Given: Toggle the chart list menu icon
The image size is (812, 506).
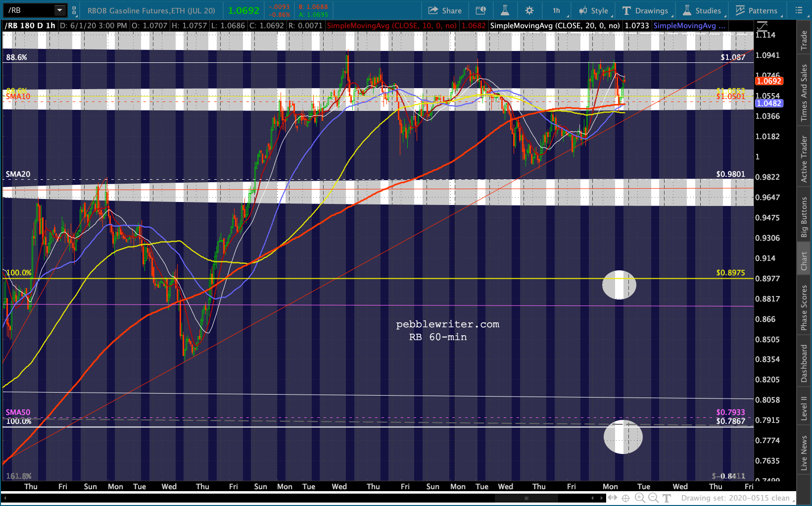Looking at the screenshot, I should pos(799,10).
